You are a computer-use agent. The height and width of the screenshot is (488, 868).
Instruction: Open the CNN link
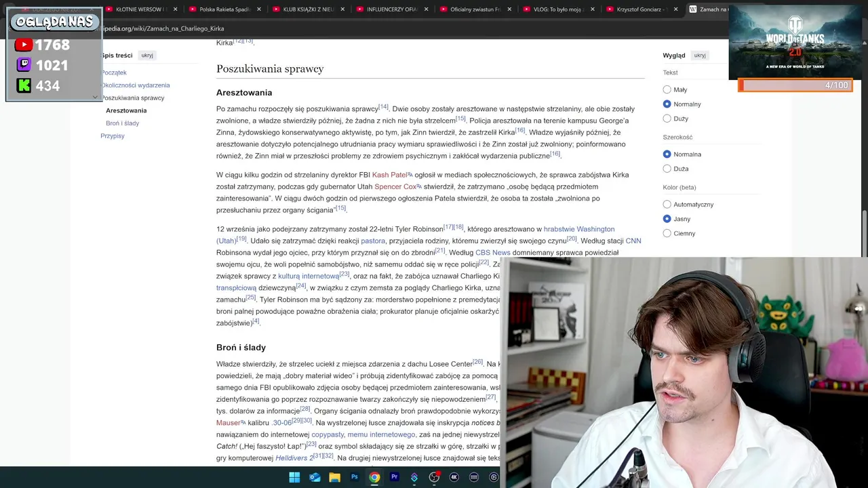click(x=633, y=241)
